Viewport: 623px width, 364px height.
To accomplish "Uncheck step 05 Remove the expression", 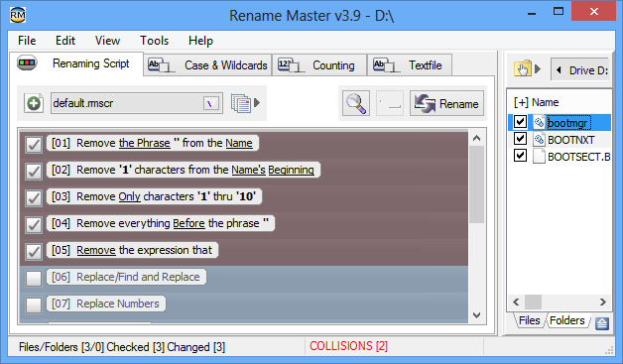I will pos(34,252).
